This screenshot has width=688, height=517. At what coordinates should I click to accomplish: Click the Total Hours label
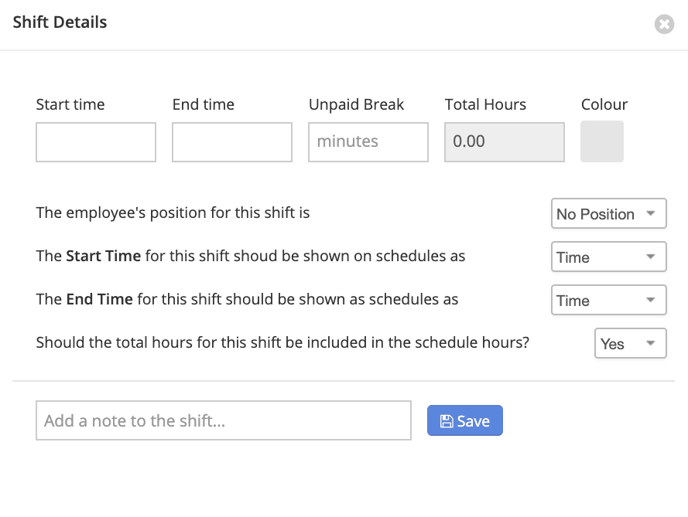pyautogui.click(x=485, y=104)
